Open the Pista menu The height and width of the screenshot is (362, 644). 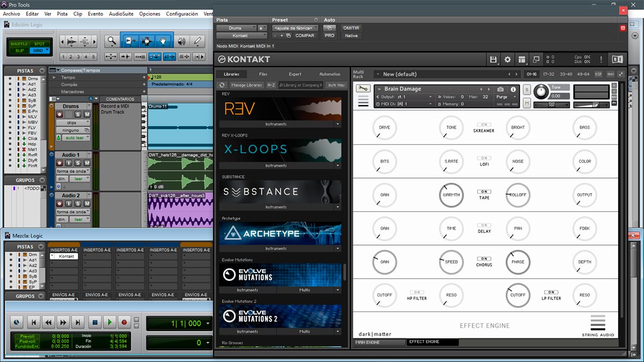pyautogui.click(x=62, y=13)
